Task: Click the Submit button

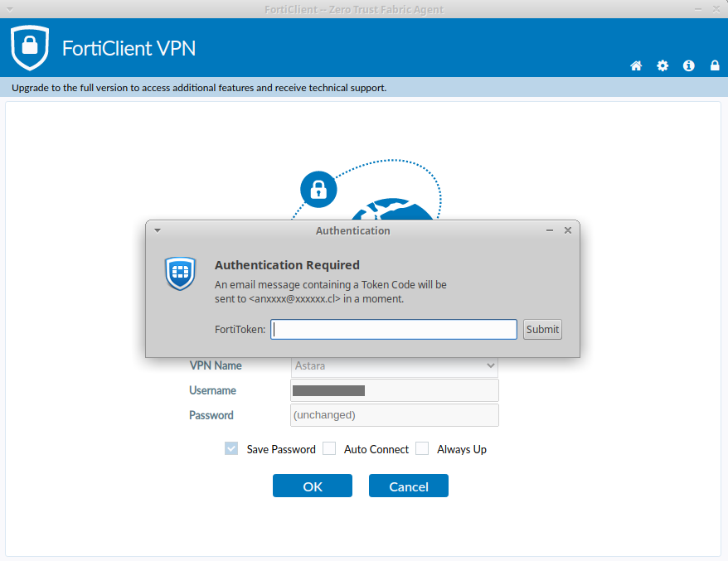Action: [x=542, y=329]
